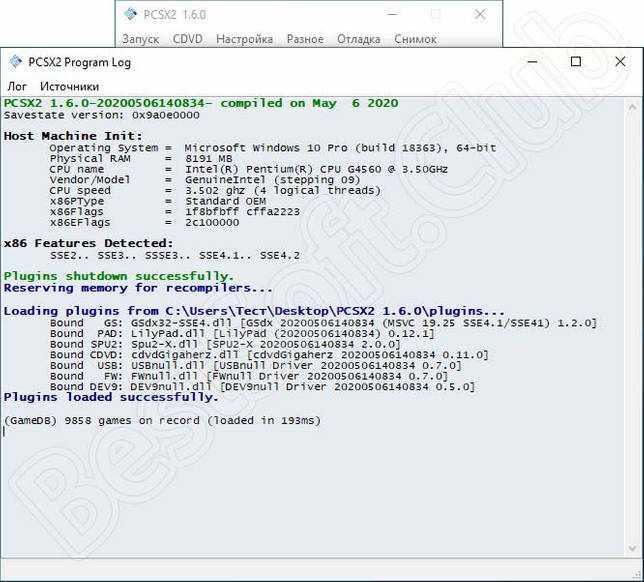Minimize the PCSX2 Program Log window

tap(532, 62)
